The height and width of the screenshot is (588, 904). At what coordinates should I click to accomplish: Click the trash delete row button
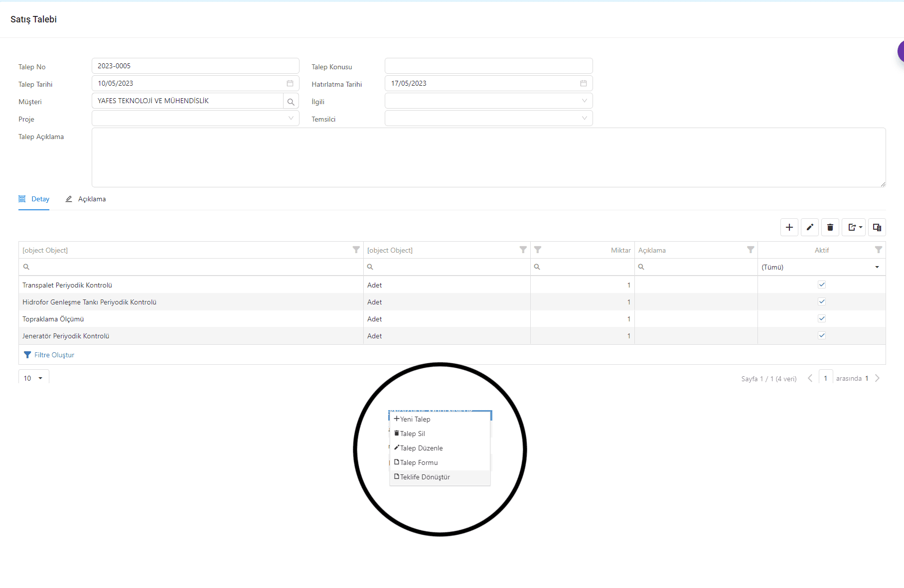[830, 227]
